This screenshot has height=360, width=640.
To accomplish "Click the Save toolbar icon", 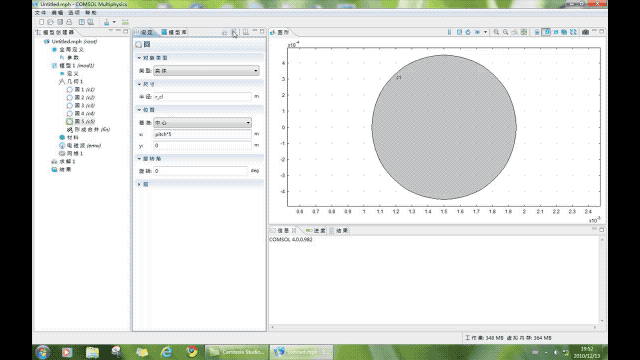I will pyautogui.click(x=60, y=22).
